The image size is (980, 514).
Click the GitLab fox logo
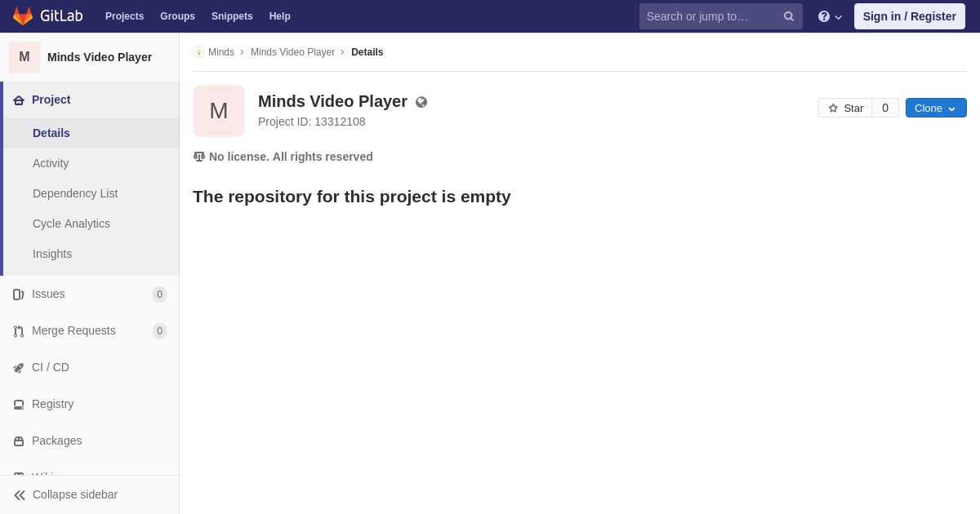[23, 16]
